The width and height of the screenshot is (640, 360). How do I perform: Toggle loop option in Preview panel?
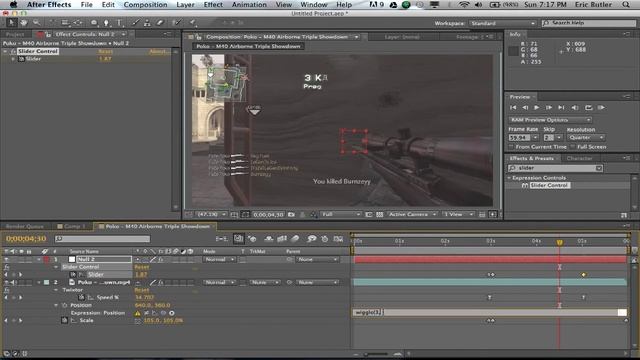(589, 108)
